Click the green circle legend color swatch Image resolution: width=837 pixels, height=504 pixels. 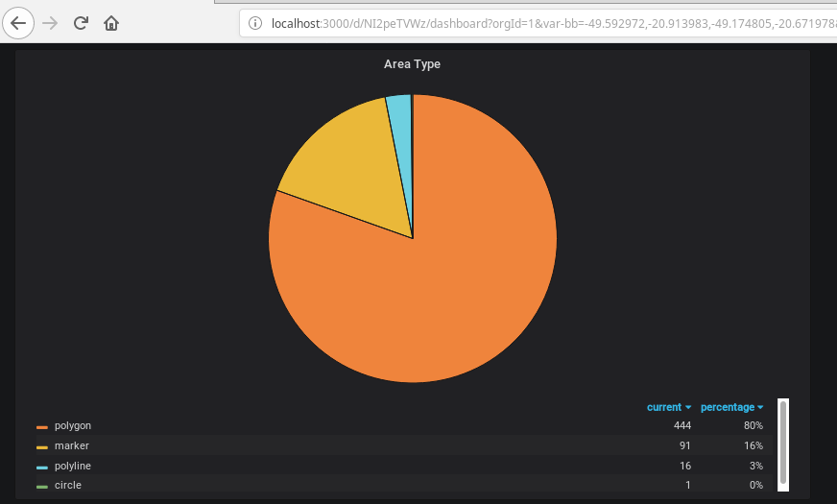(42, 487)
